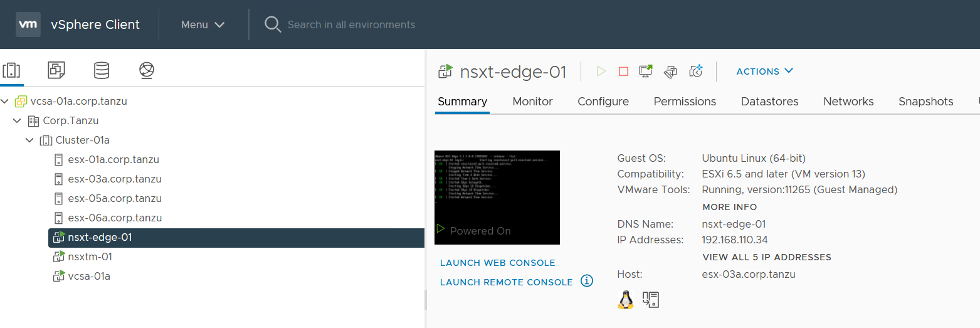Click the Take Snapshot toolbar icon
The width and height of the screenshot is (980, 328).
pos(696,71)
